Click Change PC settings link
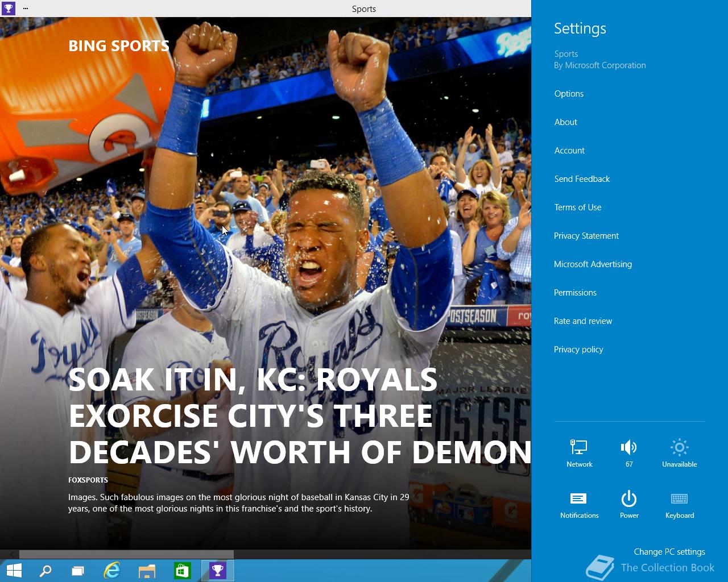Image resolution: width=728 pixels, height=582 pixels. (669, 552)
